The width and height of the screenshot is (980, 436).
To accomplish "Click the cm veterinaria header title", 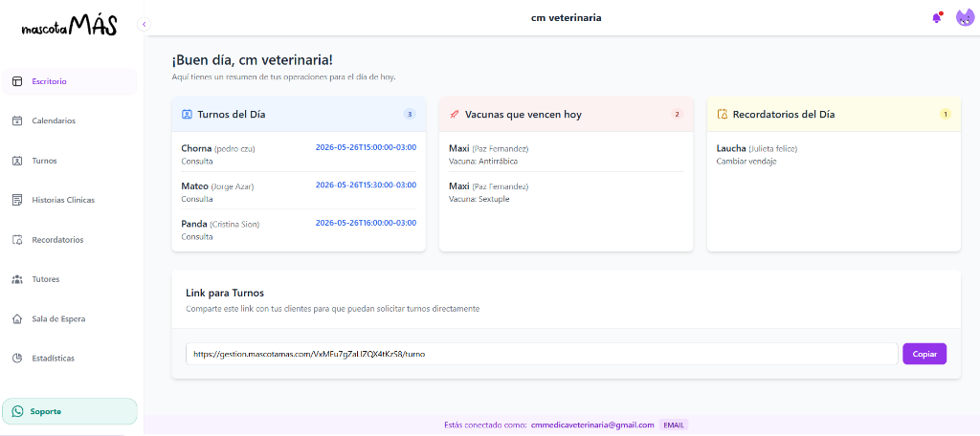I will click(567, 17).
